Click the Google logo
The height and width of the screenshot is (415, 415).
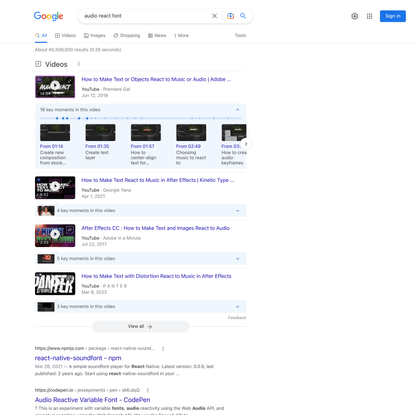48,16
